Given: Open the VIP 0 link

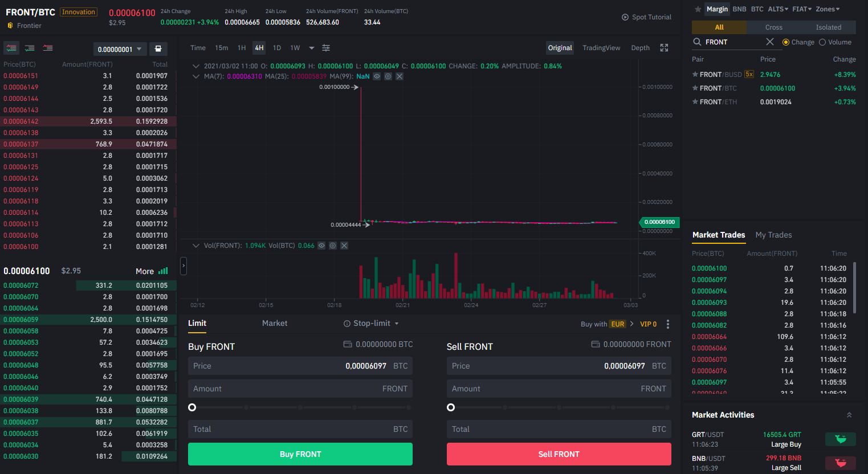Looking at the screenshot, I should [649, 324].
